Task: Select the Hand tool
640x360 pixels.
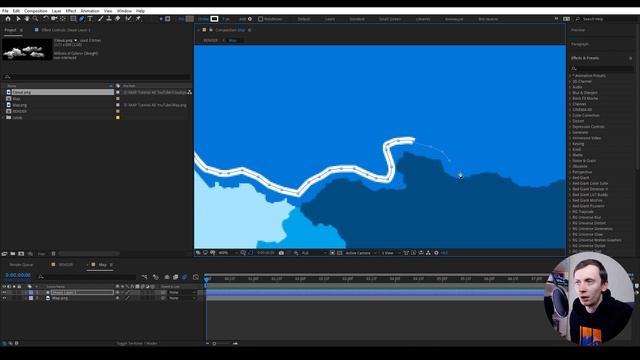Action: [27, 19]
